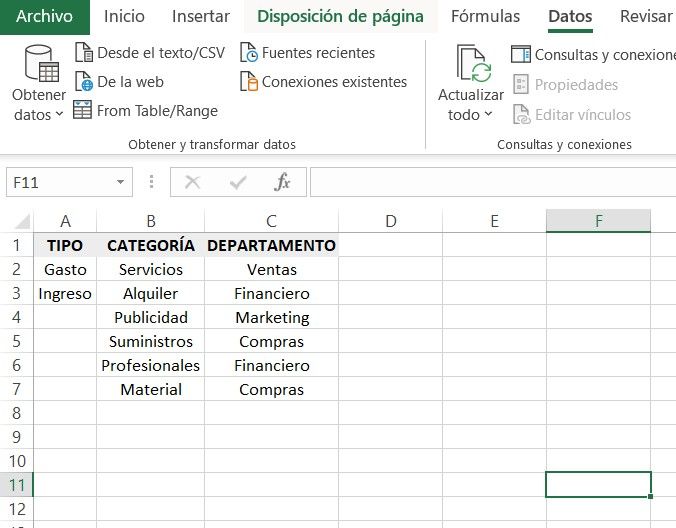This screenshot has width=676, height=528.
Task: Switch to the Disposición de página tab
Action: pos(341,16)
